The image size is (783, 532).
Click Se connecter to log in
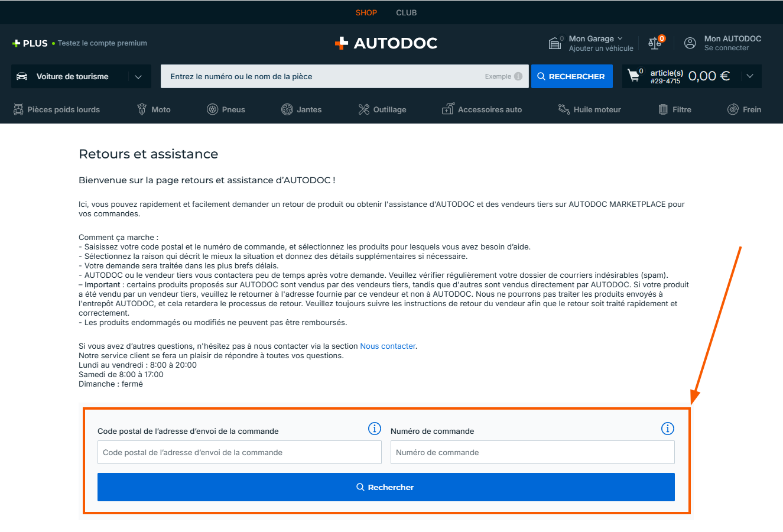coord(726,48)
